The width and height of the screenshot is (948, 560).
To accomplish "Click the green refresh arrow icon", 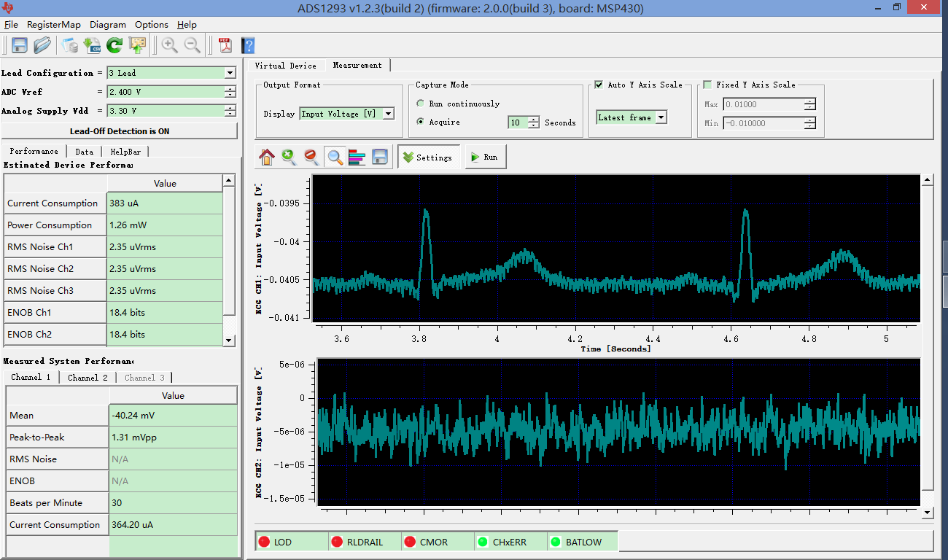I will tap(114, 45).
